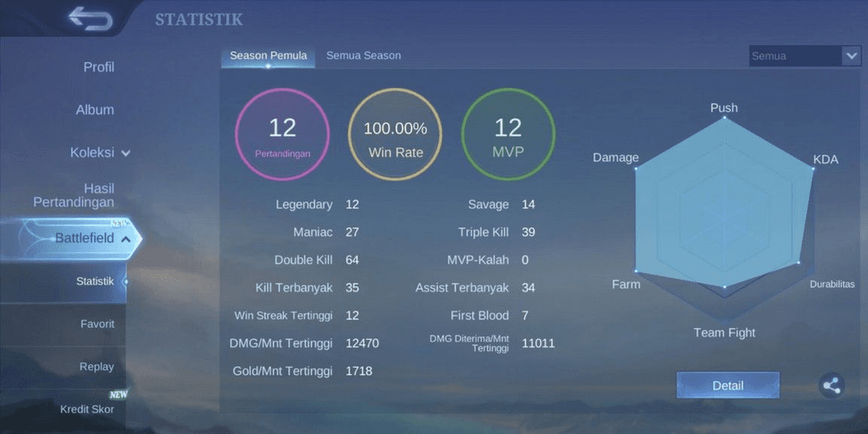Click the share icon

pos(831,386)
